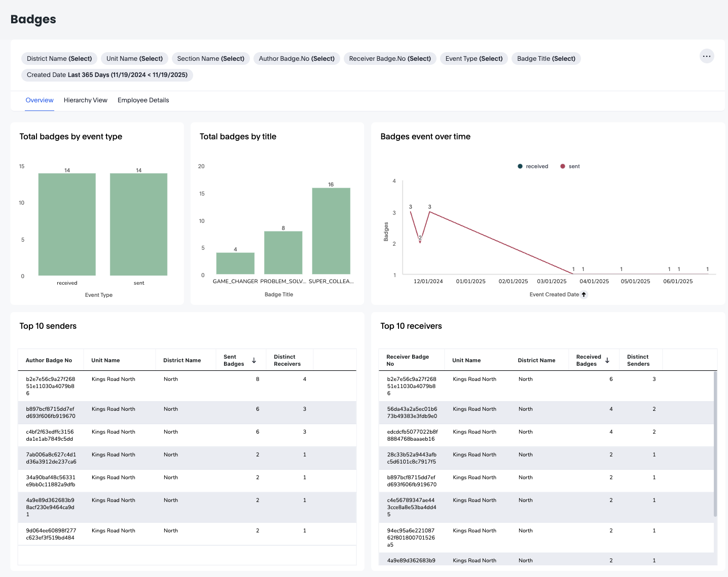Screen dimensions: 728x577
Task: Change the Created Date range filter
Action: click(107, 75)
